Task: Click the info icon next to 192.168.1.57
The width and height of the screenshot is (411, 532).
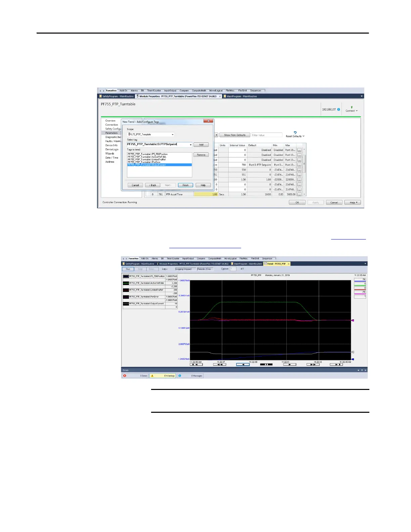Action: [x=338, y=109]
